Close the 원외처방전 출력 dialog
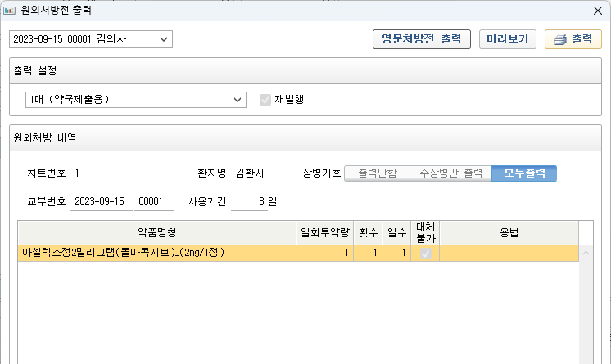Image resolution: width=611 pixels, height=364 pixels. (x=597, y=11)
